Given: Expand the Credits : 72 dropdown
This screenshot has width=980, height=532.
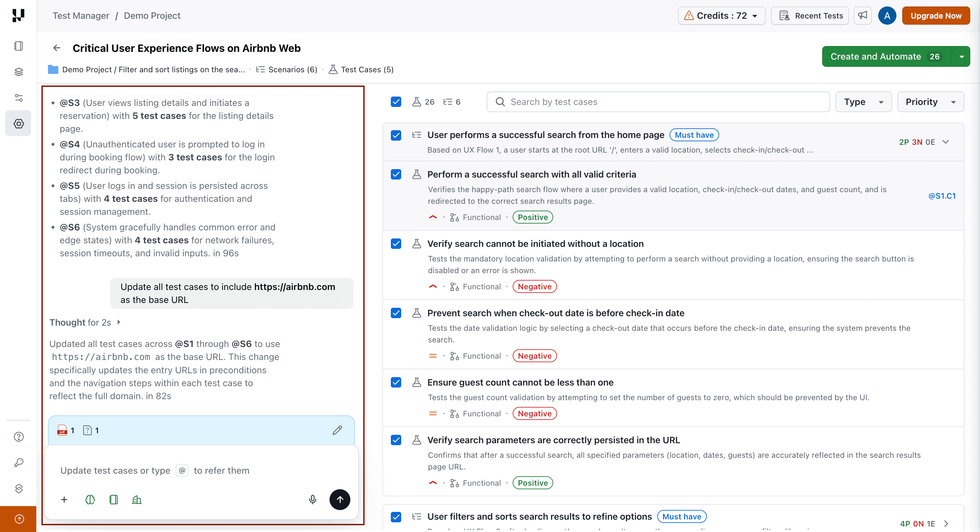Looking at the screenshot, I should tap(721, 16).
